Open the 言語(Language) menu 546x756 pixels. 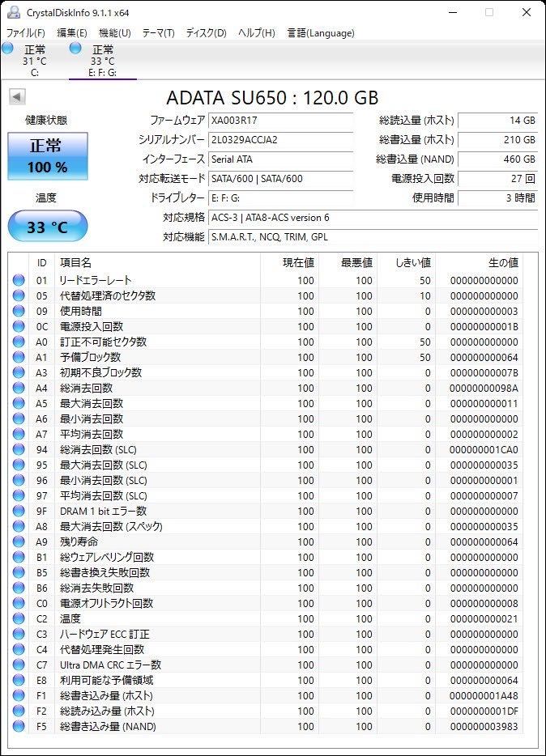click(321, 33)
